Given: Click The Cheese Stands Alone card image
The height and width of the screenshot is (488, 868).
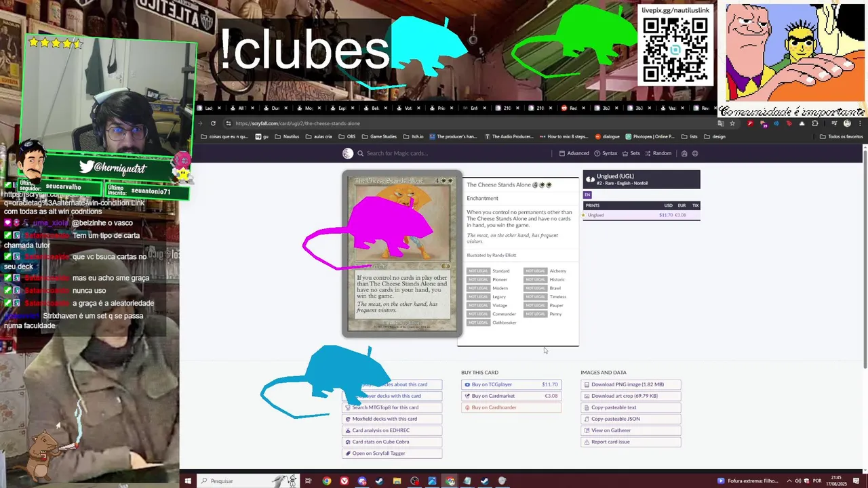Looking at the screenshot, I should [402, 254].
